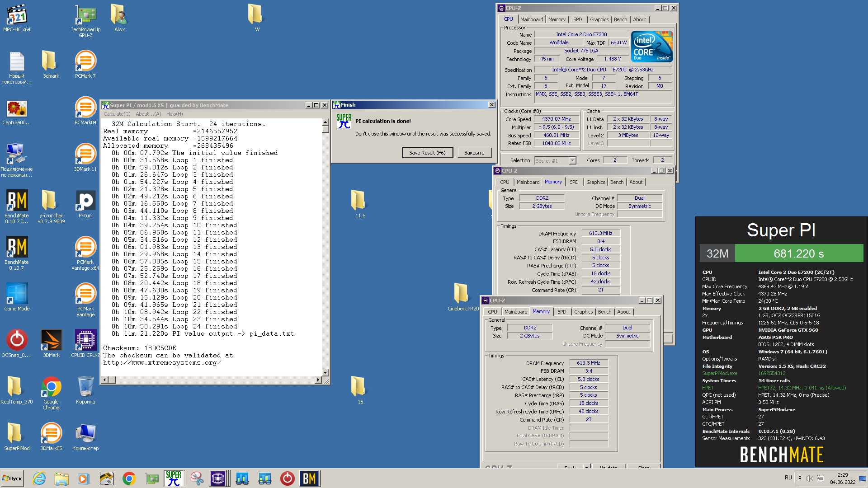
Task: Click Super PI vertical scrollbar down arrow
Action: click(x=325, y=373)
